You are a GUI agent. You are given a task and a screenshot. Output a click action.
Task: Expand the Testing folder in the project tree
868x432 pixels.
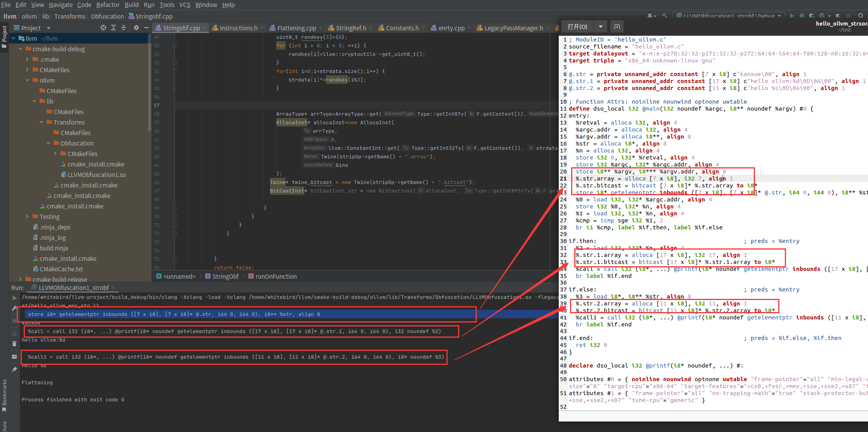(x=27, y=217)
